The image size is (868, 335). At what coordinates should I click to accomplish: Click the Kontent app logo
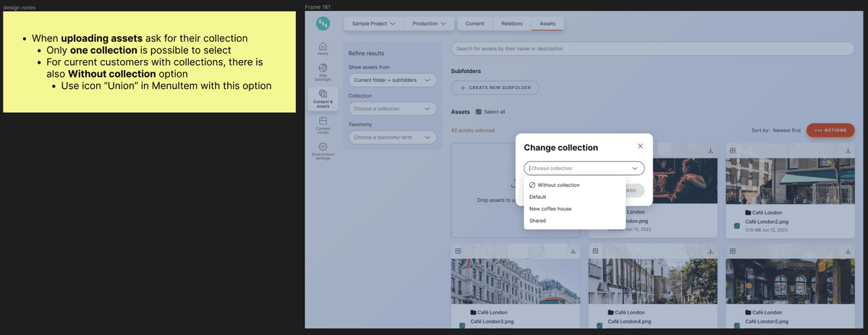(x=323, y=24)
